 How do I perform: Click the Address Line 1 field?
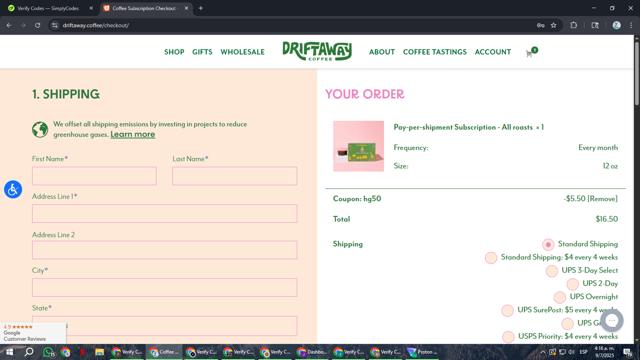pos(164,213)
